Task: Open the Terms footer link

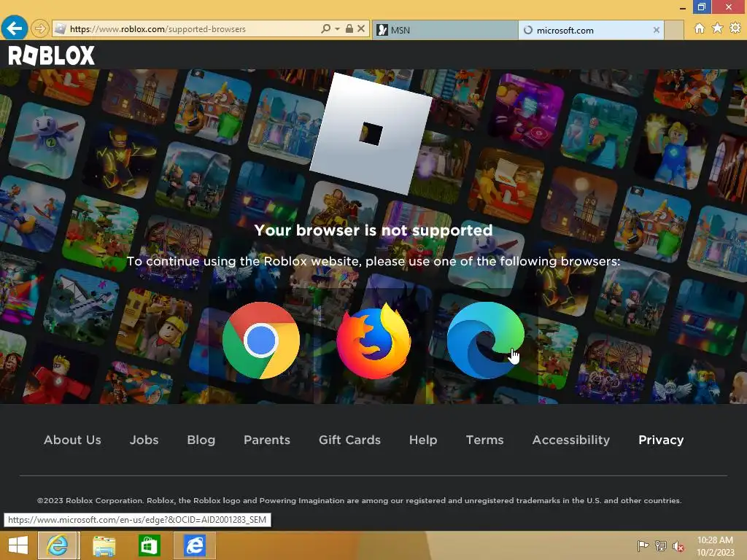Action: [x=484, y=440]
